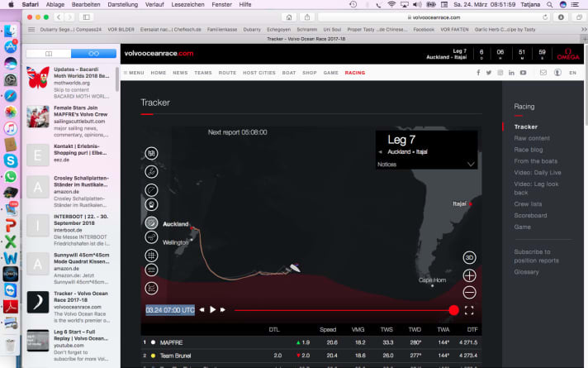Switch sidebar to Bookmarks tab with book icon
This screenshot has height=368, width=588.
[x=49, y=54]
